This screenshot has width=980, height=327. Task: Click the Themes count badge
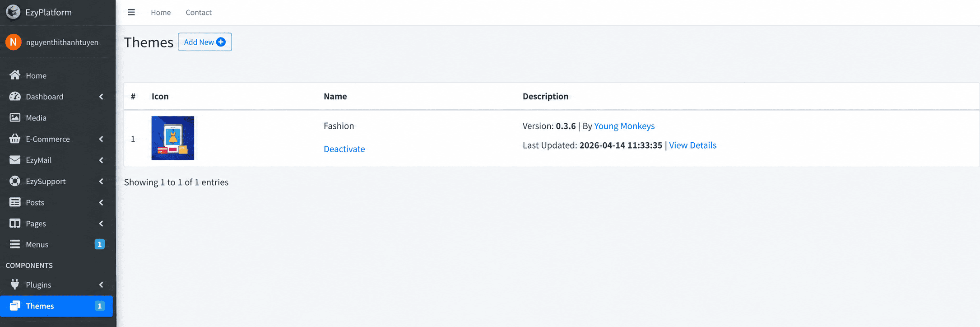99,306
